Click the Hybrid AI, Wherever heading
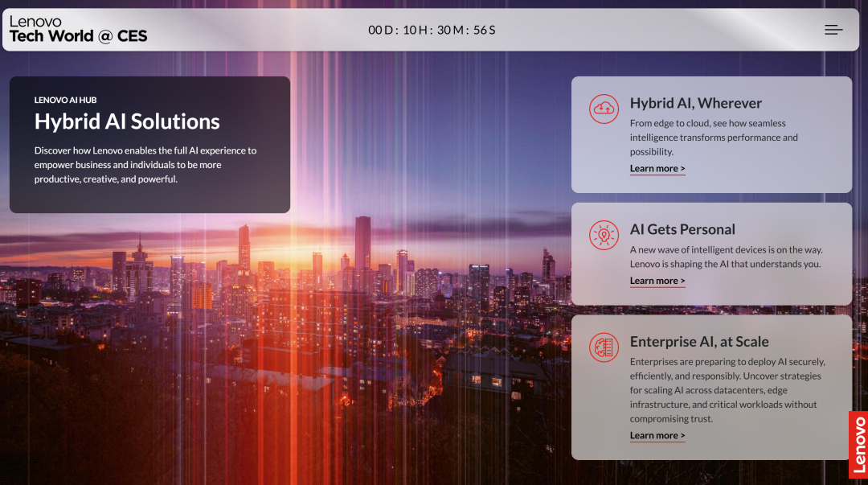 (x=696, y=104)
